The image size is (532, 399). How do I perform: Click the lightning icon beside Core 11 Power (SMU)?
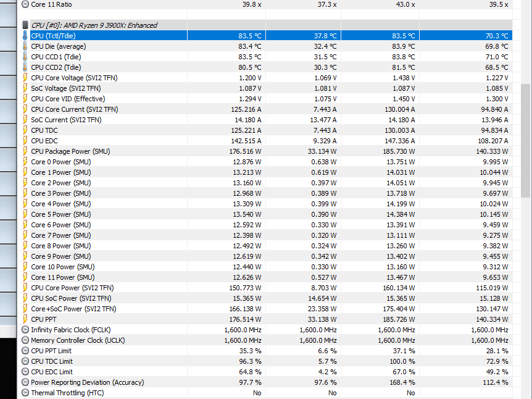pyautogui.click(x=25, y=277)
